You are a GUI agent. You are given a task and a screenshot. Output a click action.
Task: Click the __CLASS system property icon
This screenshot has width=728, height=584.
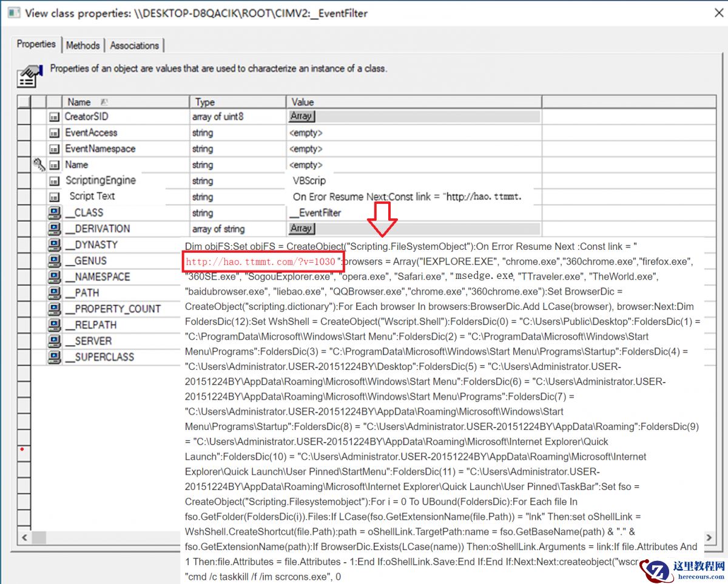pyautogui.click(x=55, y=213)
